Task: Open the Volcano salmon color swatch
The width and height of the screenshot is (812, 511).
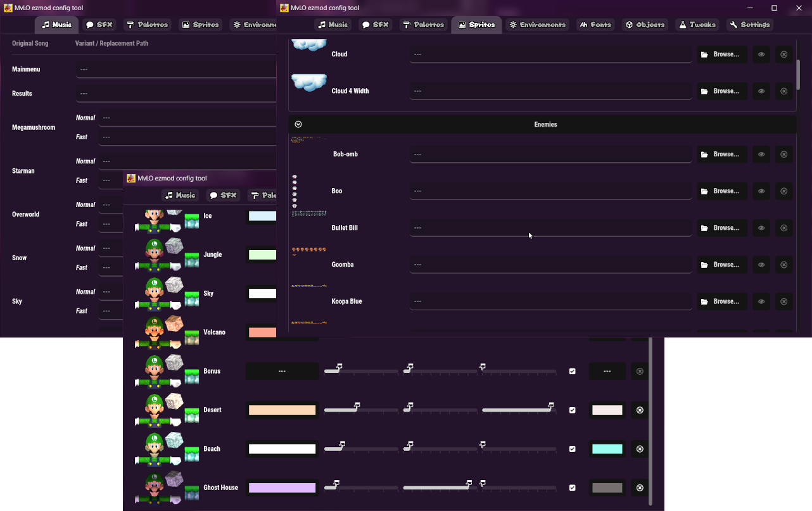Action: tap(262, 332)
